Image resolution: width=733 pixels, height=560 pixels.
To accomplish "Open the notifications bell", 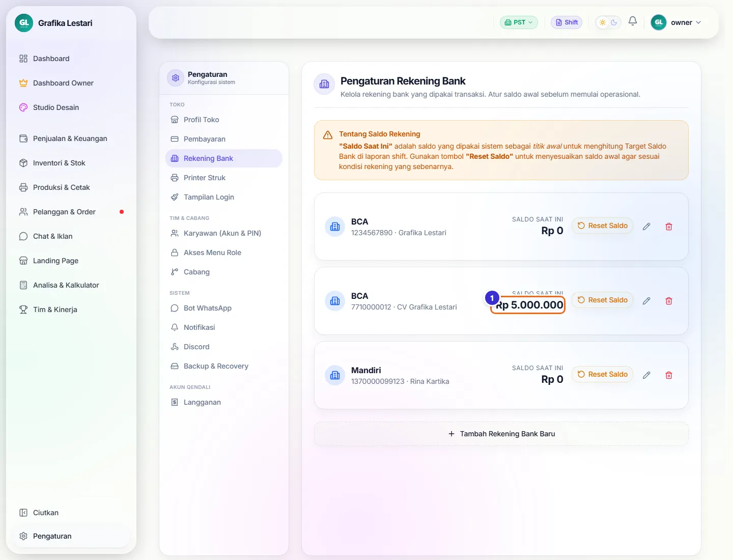I will [x=633, y=21].
